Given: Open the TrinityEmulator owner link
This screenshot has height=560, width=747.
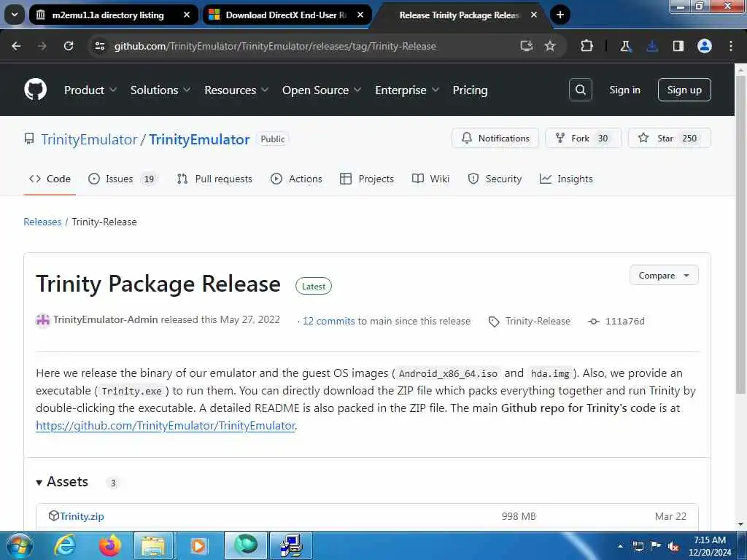Looking at the screenshot, I should click(89, 139).
